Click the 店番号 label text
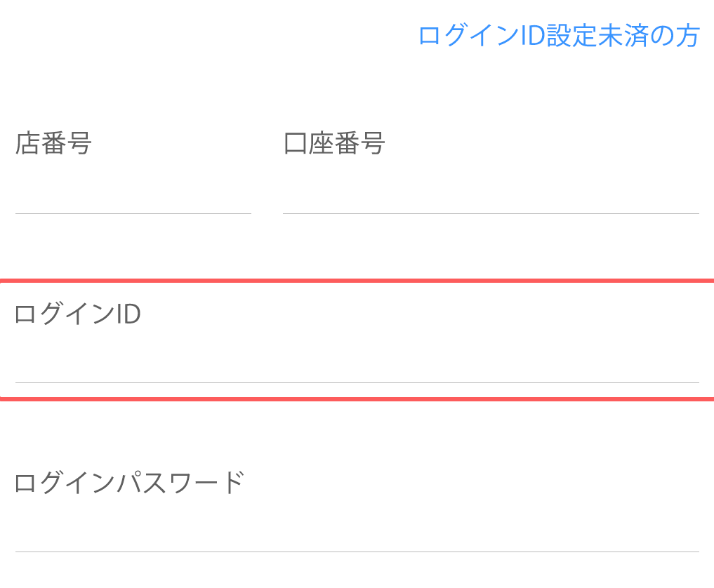The image size is (714, 588). 53,143
